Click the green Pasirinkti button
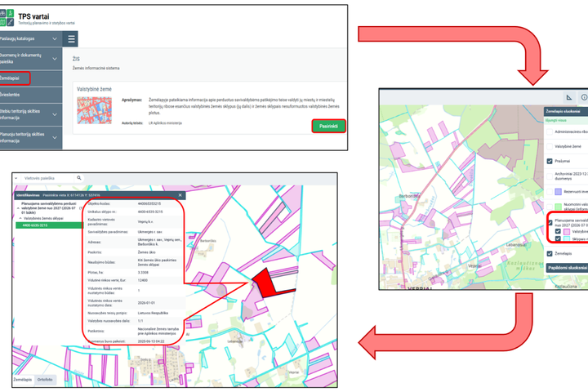 328,126
